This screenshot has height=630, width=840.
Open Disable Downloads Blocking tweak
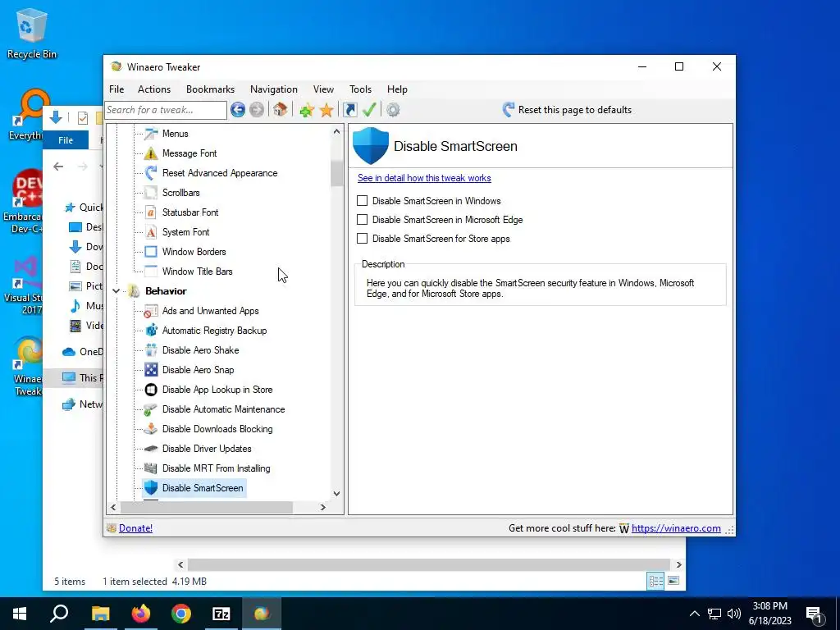tap(217, 428)
